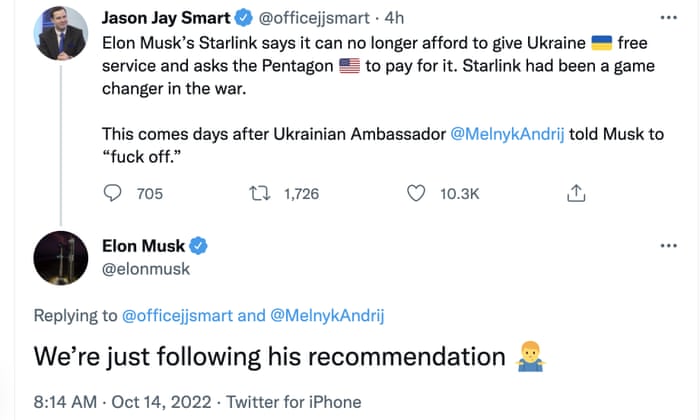
Task: Click the @elonmusk handle
Action: coord(145,268)
